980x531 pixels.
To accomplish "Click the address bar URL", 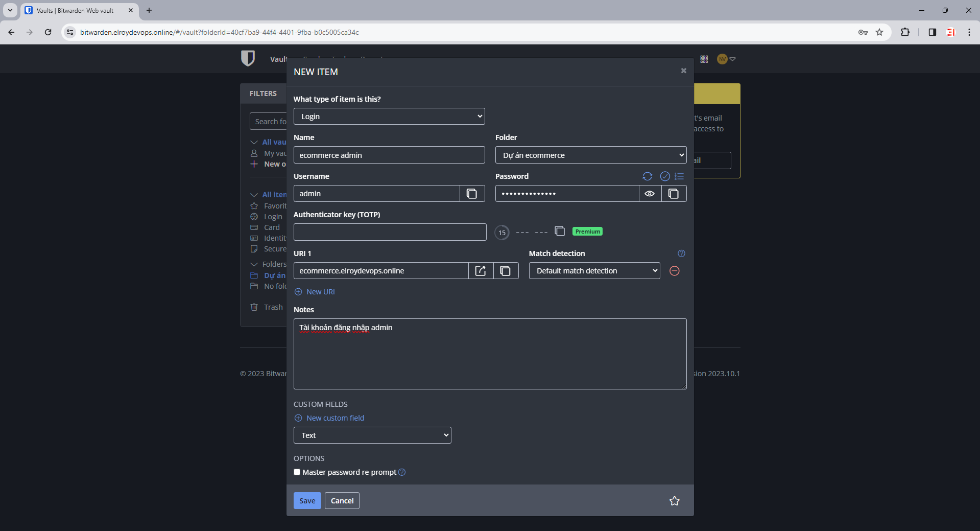I will pos(220,32).
